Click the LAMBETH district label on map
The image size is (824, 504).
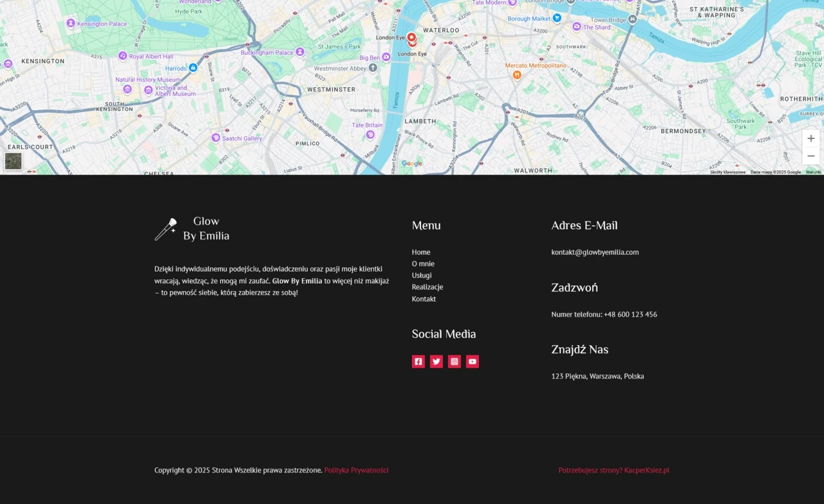click(420, 121)
